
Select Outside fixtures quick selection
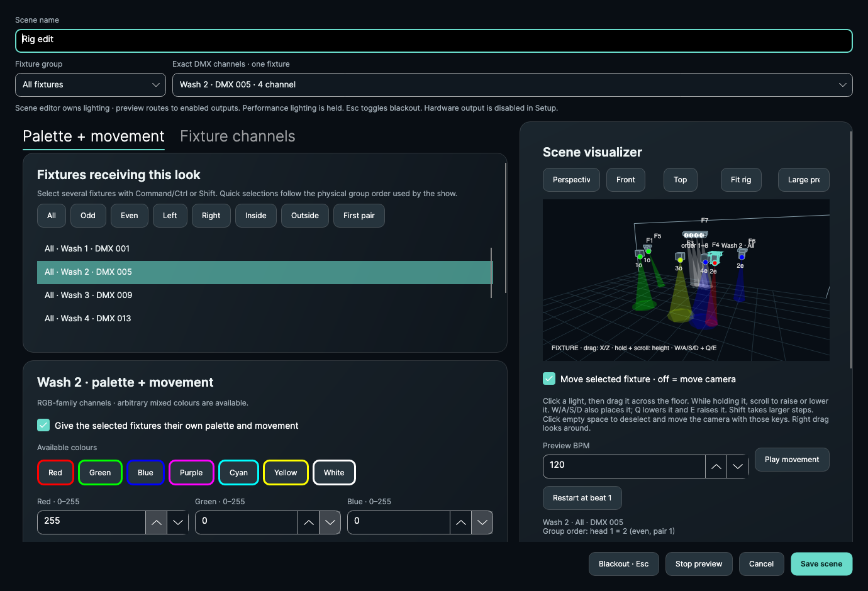[x=305, y=216]
